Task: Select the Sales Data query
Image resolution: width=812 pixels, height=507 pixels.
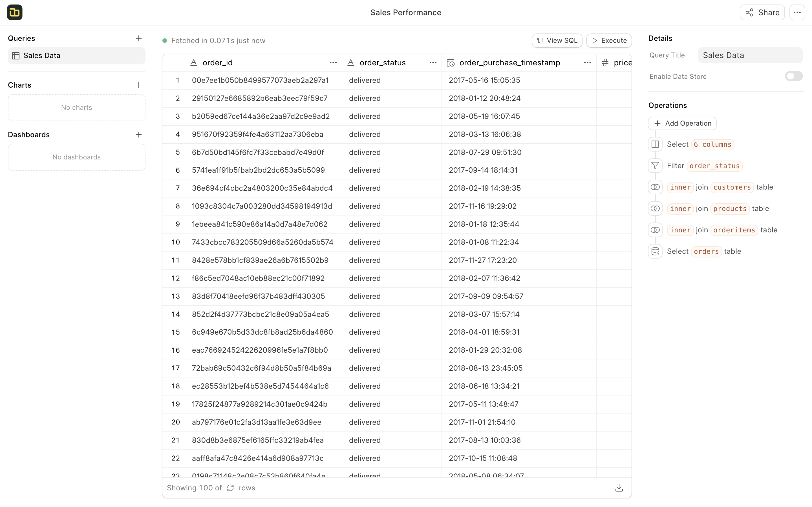Action: [76, 56]
